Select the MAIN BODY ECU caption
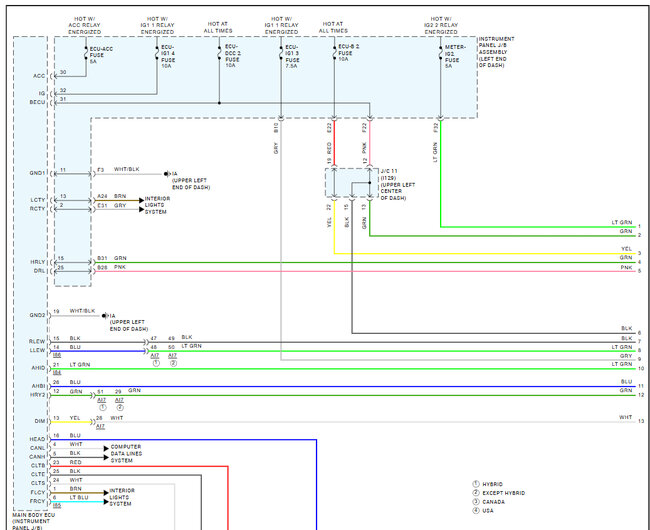This screenshot has width=650, height=530. (x=34, y=521)
